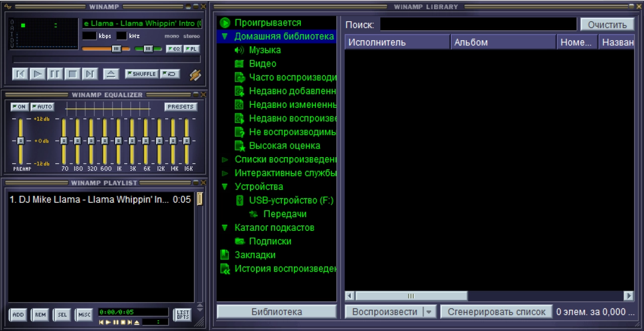
Task: Open file with the Eject button
Action: [x=111, y=74]
